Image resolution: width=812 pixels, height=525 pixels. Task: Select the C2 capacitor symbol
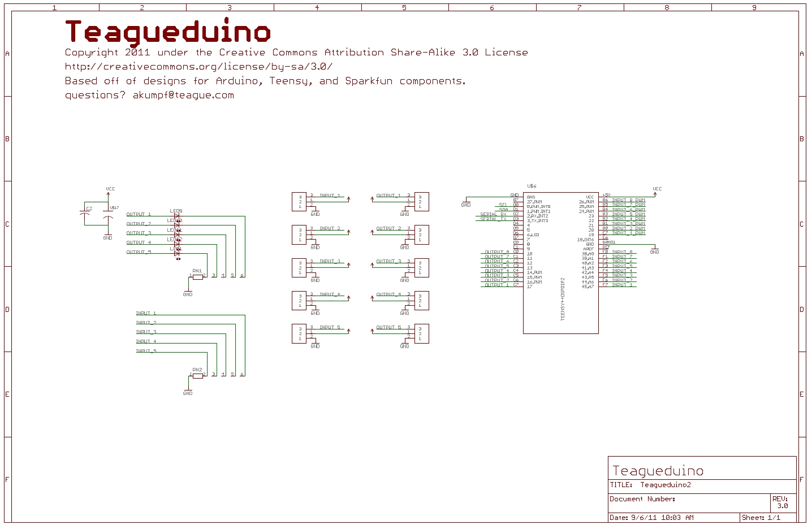coord(85,214)
